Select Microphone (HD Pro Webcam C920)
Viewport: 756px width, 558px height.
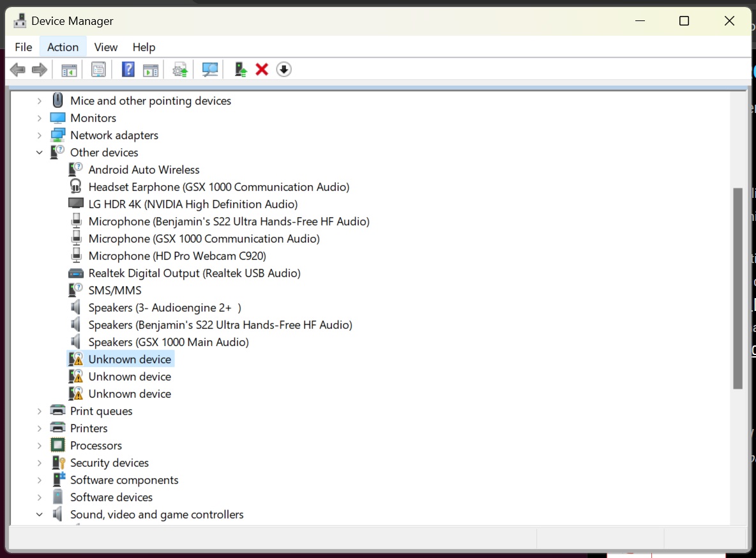tap(177, 255)
